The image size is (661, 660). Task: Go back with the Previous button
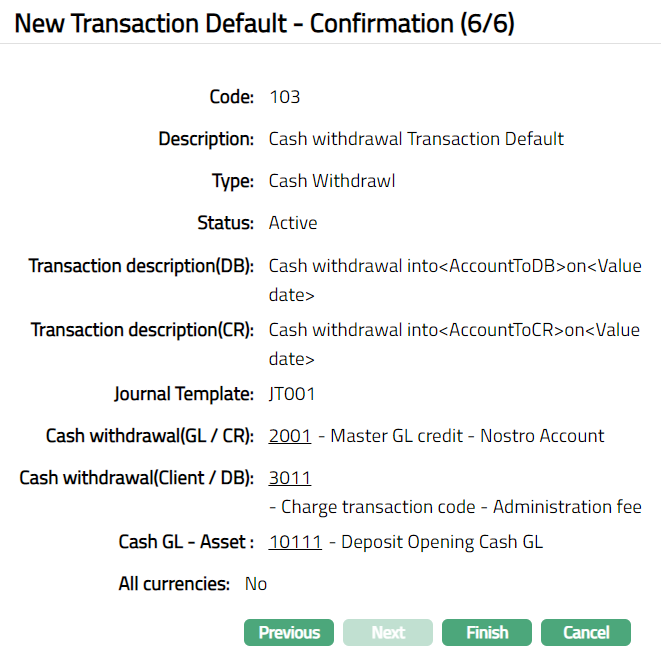tap(289, 632)
